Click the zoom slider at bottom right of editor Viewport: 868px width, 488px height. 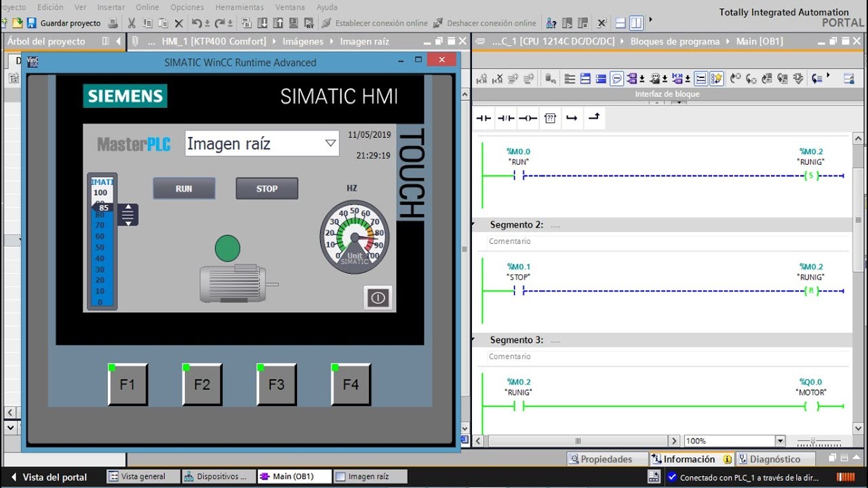(x=814, y=441)
